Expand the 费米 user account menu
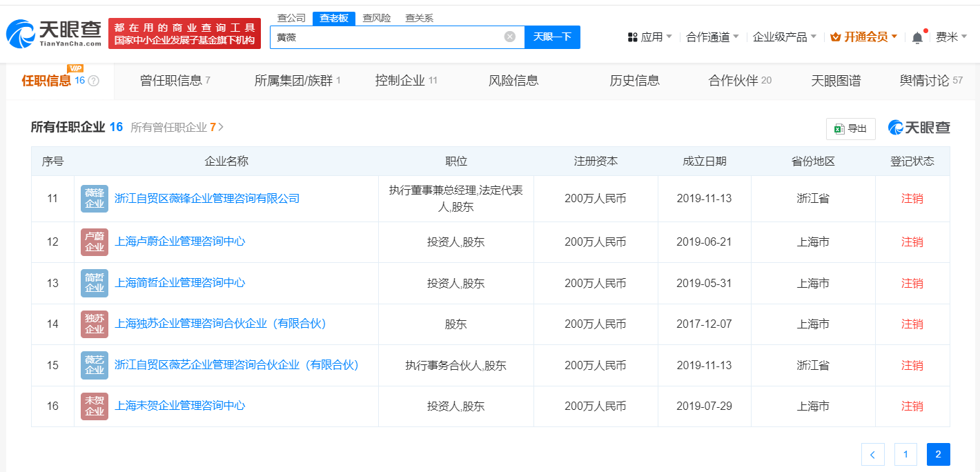The height and width of the screenshot is (472, 980). [951, 37]
